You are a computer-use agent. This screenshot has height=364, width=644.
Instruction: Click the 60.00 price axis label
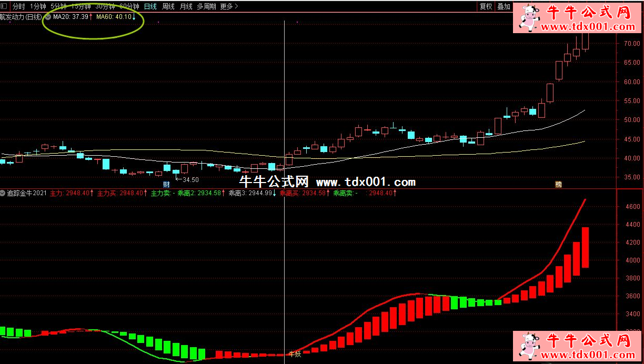click(x=631, y=82)
